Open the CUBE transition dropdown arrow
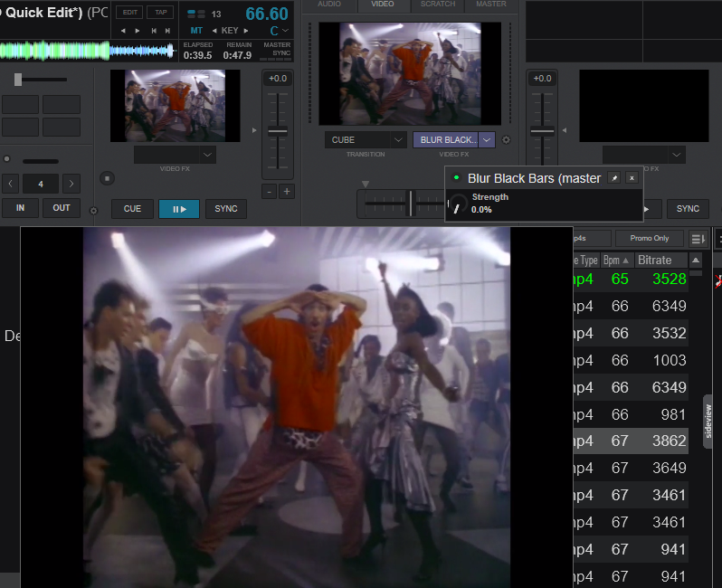This screenshot has width=722, height=588. pyautogui.click(x=398, y=140)
